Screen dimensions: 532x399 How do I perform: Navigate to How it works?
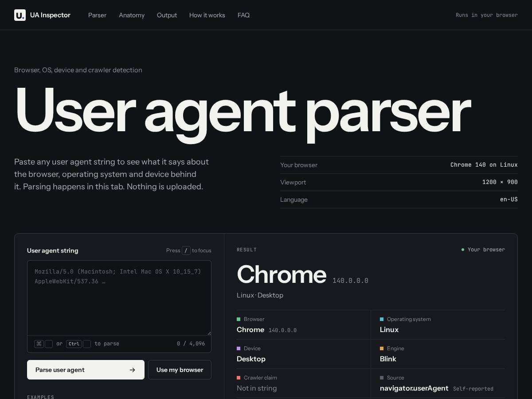(x=207, y=15)
